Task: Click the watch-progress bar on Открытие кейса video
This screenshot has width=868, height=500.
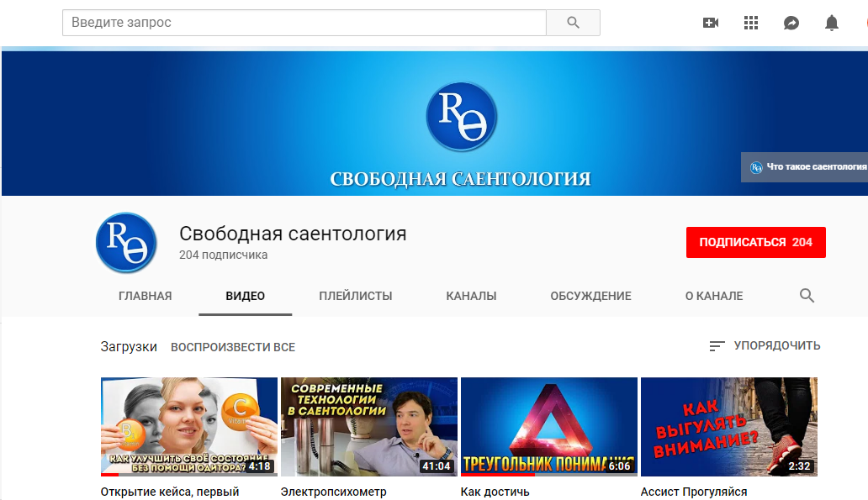Action: [109, 475]
